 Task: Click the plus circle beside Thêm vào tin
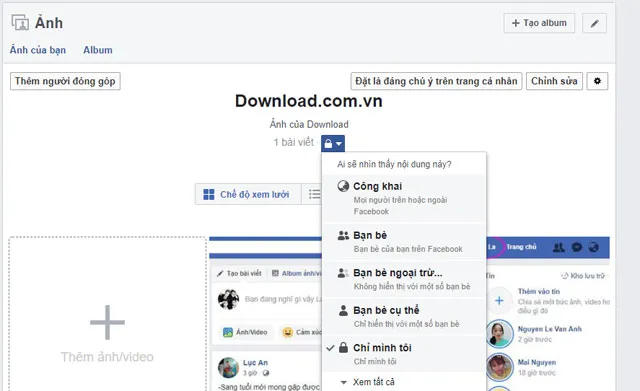point(499,301)
